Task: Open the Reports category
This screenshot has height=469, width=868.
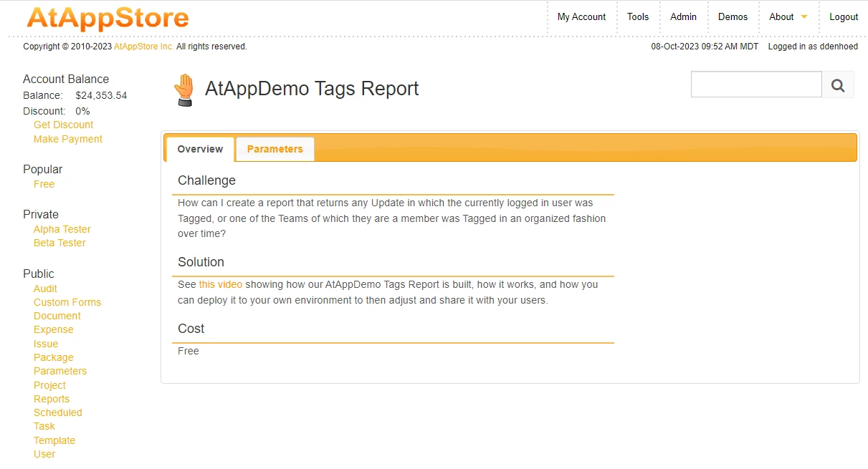Action: click(x=52, y=399)
